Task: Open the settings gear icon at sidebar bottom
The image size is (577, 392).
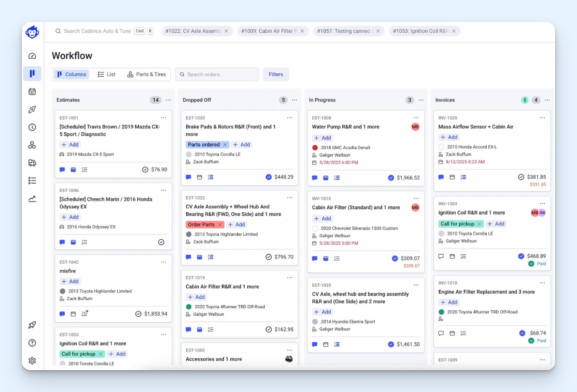Action: (x=32, y=361)
